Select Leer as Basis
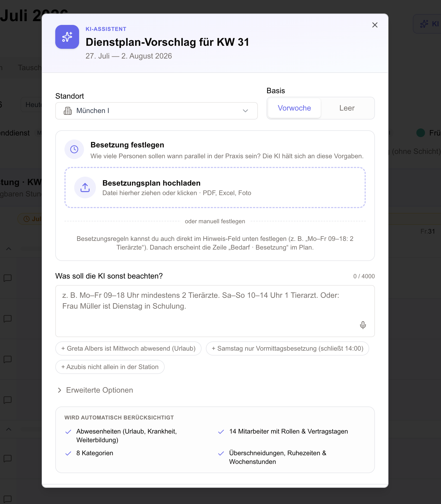Image resolution: width=441 pixels, height=504 pixels. (x=347, y=108)
